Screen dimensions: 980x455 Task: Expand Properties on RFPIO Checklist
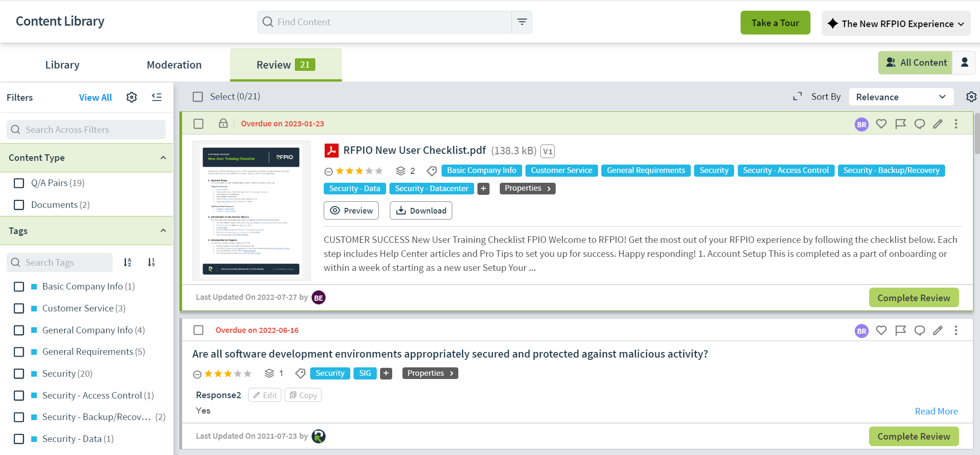coord(527,188)
